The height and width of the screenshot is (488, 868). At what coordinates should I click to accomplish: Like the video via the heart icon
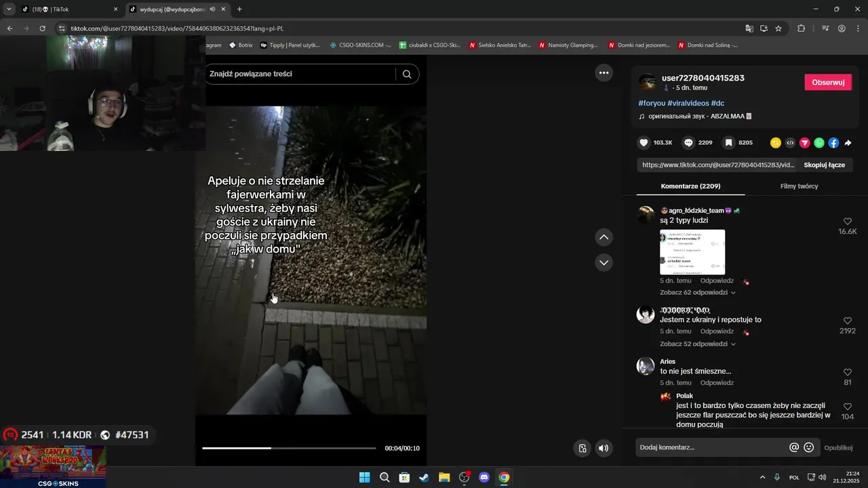tap(644, 143)
